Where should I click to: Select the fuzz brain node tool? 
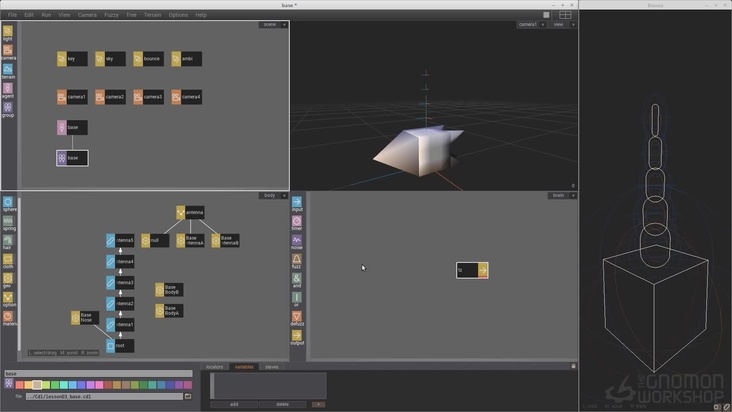[297, 260]
